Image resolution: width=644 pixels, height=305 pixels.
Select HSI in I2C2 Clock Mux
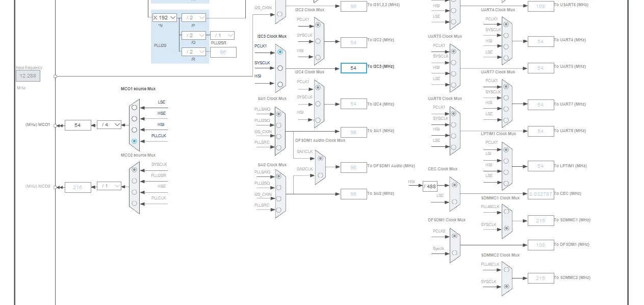[x=318, y=58]
